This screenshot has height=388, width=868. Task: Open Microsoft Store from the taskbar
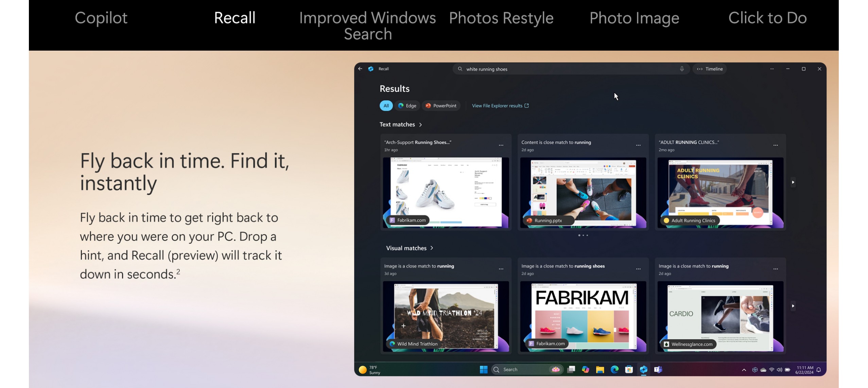pos(629,369)
